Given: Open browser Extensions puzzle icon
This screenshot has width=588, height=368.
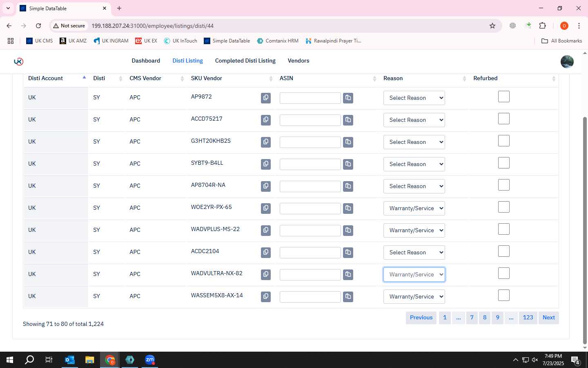Looking at the screenshot, I should tap(542, 26).
